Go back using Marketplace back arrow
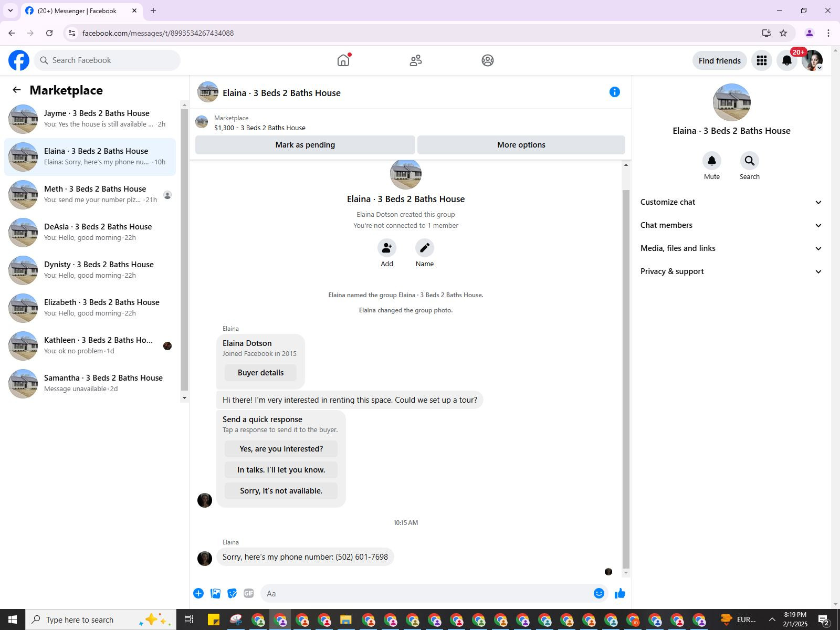Screen dimensions: 840x630 click(17, 90)
